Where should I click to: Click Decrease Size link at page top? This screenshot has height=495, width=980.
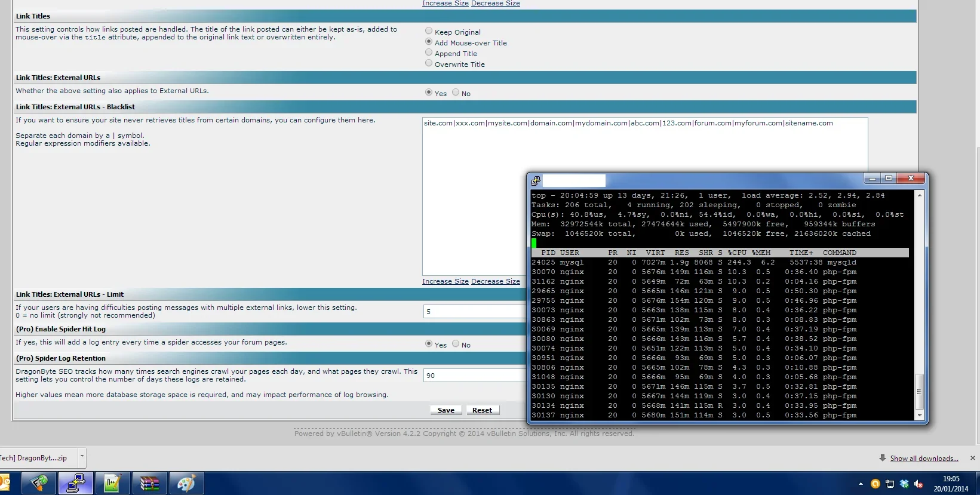496,3
